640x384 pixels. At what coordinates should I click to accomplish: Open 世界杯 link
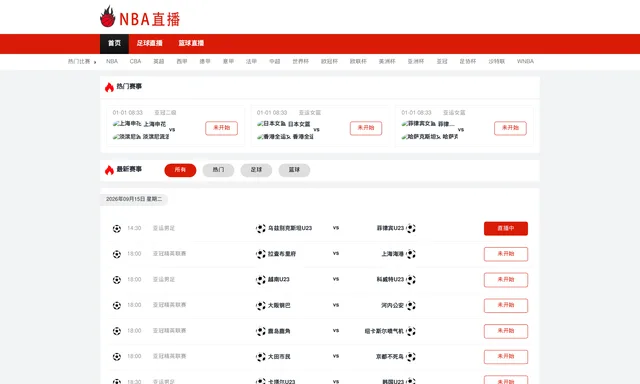pyautogui.click(x=300, y=62)
